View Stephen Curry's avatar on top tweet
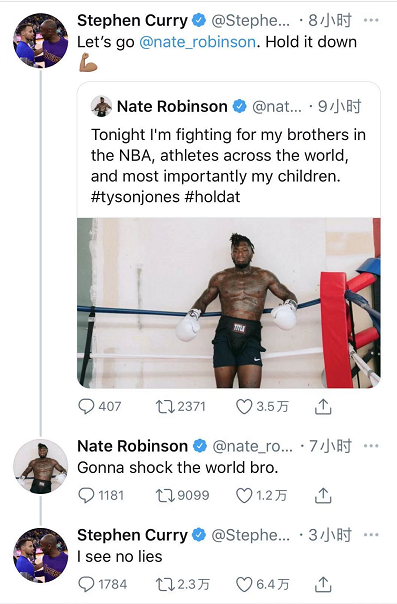Viewport: 397px width, 604px height. pos(40,40)
